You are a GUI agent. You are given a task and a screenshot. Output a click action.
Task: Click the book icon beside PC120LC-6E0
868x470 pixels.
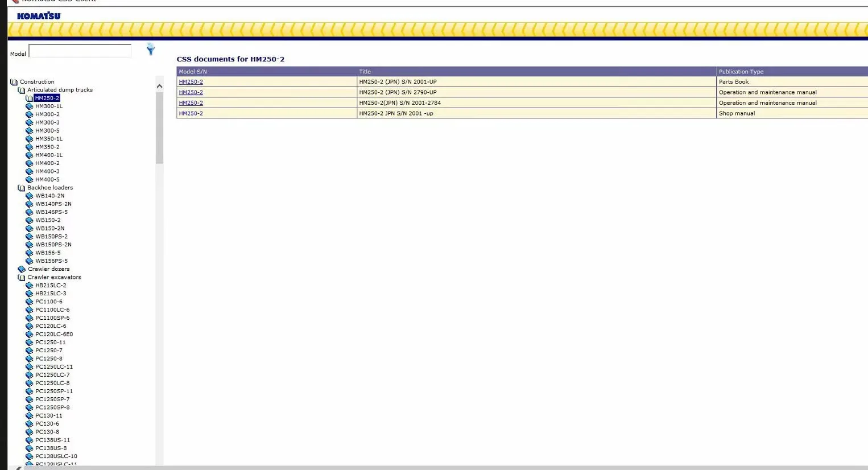click(x=30, y=335)
